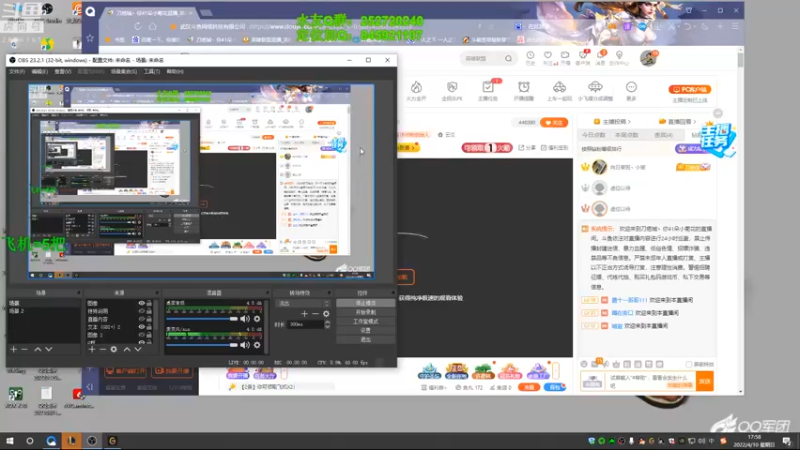Check the 屏蔽特效 checkbox in chat panel
This screenshot has height=450, width=800.
coord(689,364)
